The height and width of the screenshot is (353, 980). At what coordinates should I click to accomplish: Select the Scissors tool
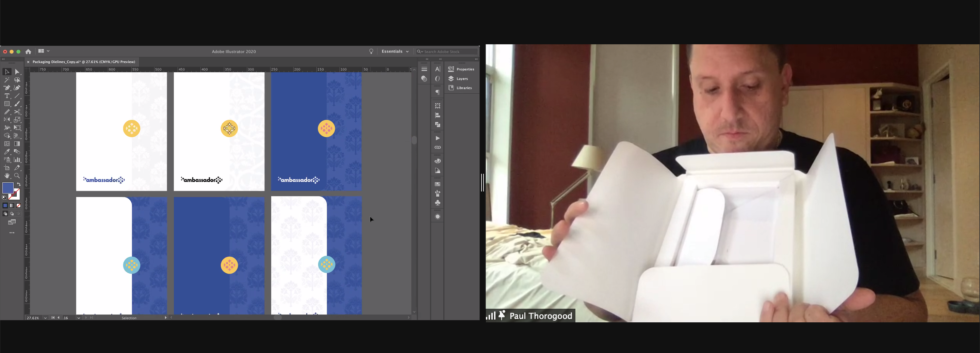[x=17, y=111]
